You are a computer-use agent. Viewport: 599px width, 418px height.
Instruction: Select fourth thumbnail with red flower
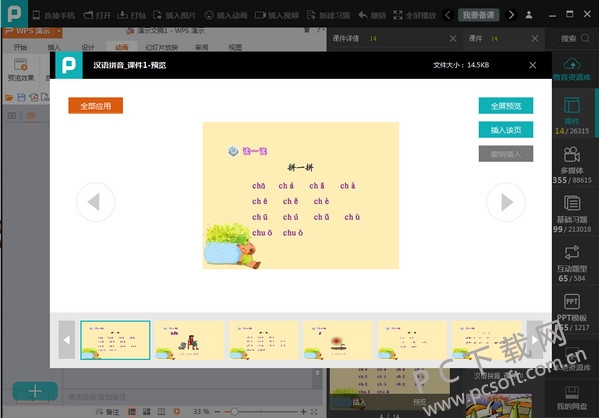[338, 340]
